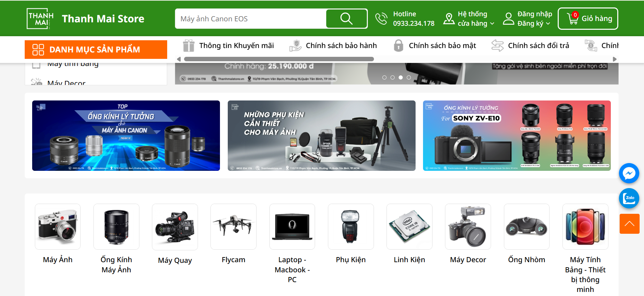Open the Giỏ hàng cart button

(x=588, y=19)
